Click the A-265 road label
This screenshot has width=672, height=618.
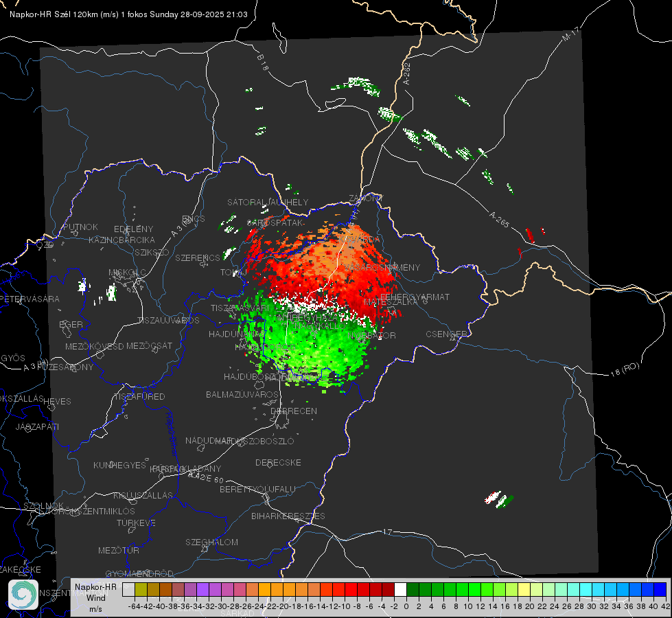[499, 220]
